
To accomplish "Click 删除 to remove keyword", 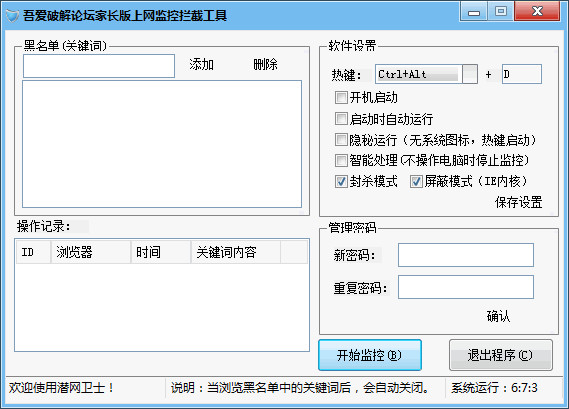I will tap(265, 65).
